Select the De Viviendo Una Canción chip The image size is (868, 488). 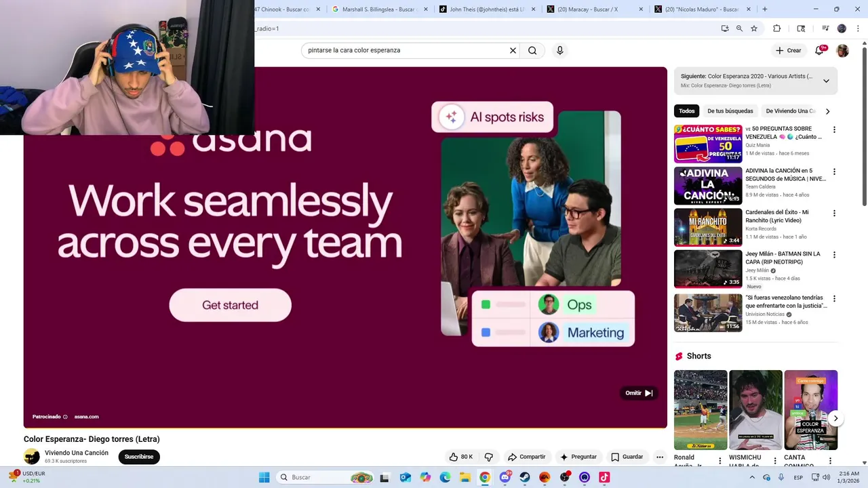point(791,111)
